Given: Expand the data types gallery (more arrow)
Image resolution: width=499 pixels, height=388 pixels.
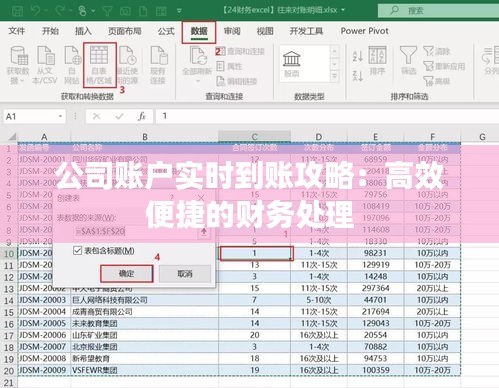Looking at the screenshot, I should coord(334,77).
